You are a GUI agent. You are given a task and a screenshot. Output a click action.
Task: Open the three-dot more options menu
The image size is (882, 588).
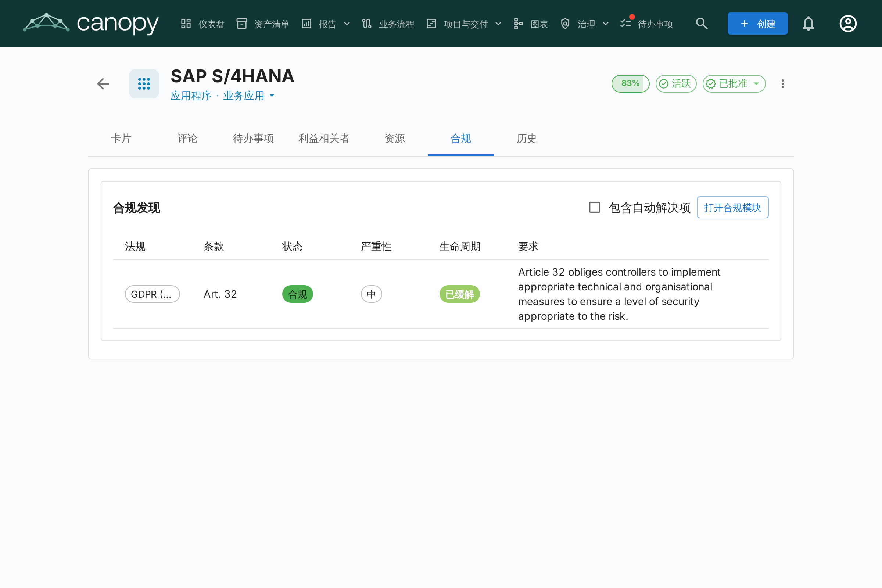(783, 84)
